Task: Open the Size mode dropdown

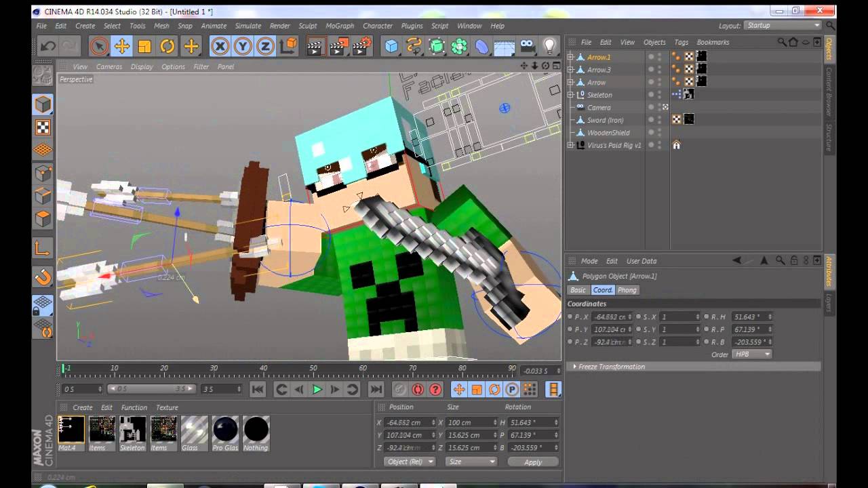Action: click(471, 462)
